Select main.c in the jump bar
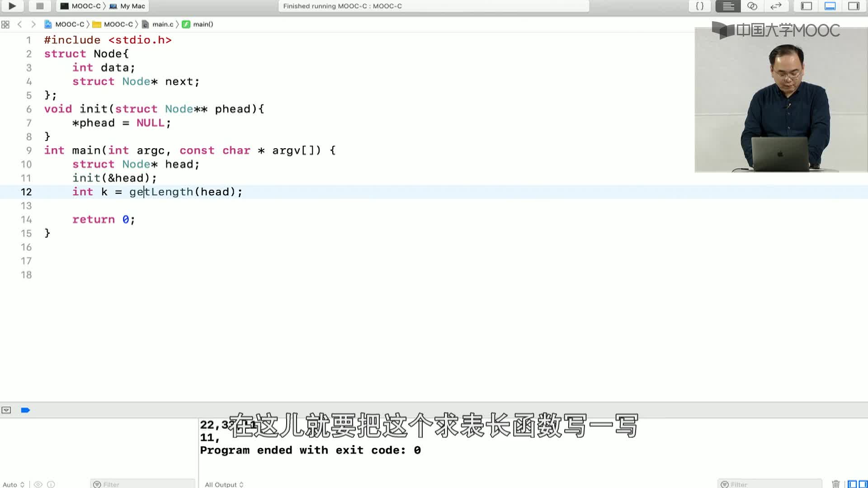The image size is (868, 488). click(x=158, y=24)
